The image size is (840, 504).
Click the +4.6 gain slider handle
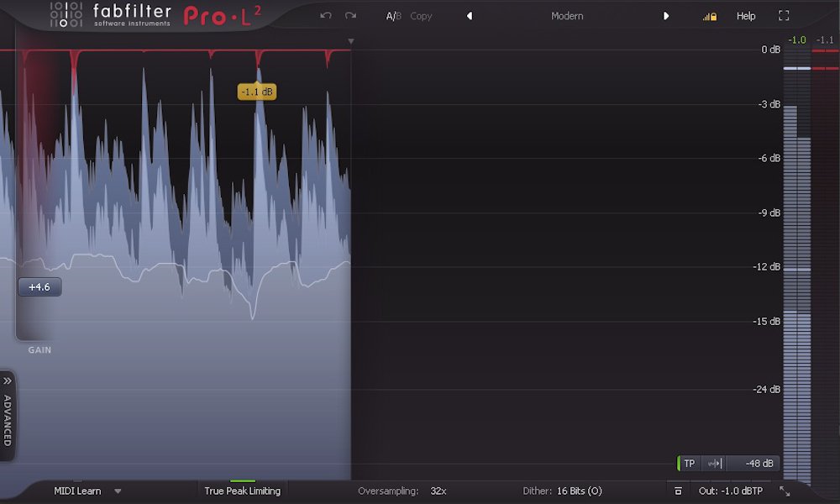39,287
